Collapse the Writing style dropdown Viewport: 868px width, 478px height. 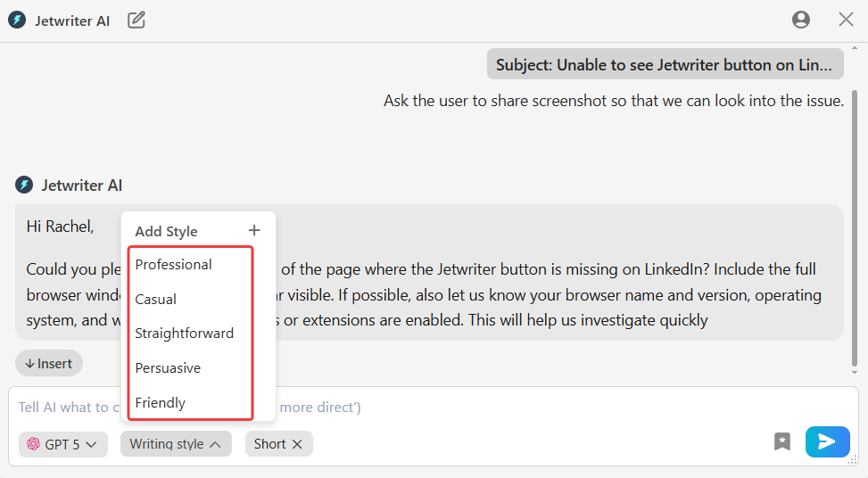[176, 444]
